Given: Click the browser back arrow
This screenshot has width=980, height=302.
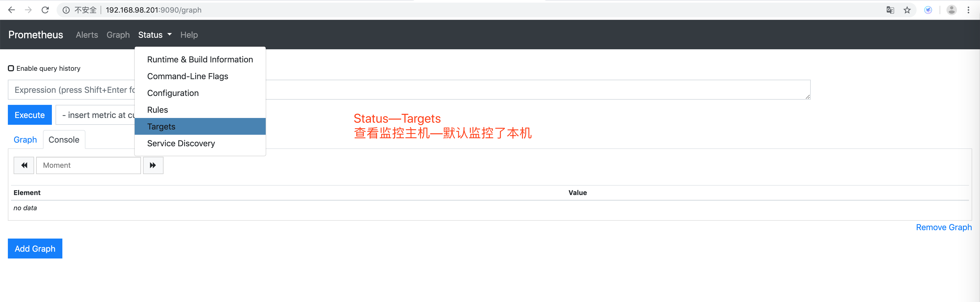Looking at the screenshot, I should (12, 10).
